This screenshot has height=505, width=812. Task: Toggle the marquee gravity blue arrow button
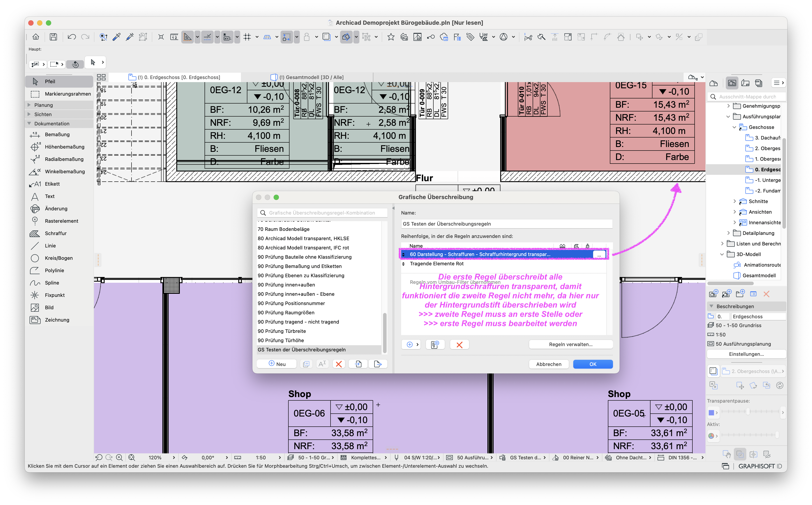[x=287, y=37]
